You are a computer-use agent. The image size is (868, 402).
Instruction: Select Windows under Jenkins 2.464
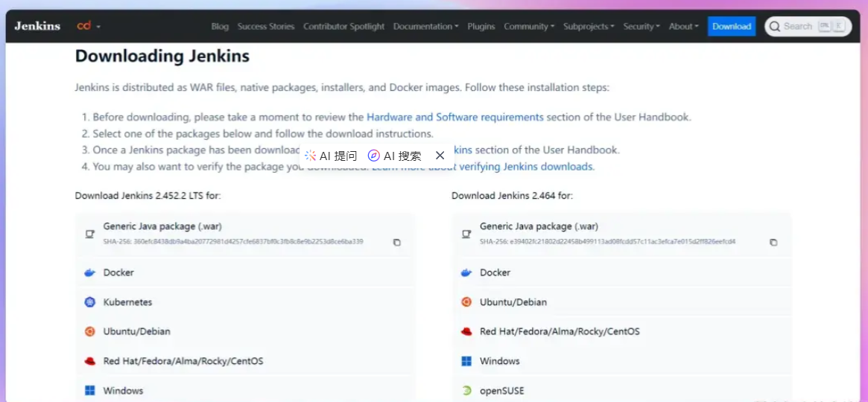pos(621,361)
